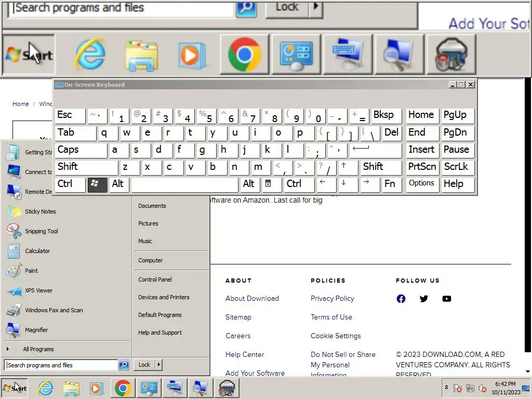Toggle Insert key on On-Screen Keyboard

[422, 150]
